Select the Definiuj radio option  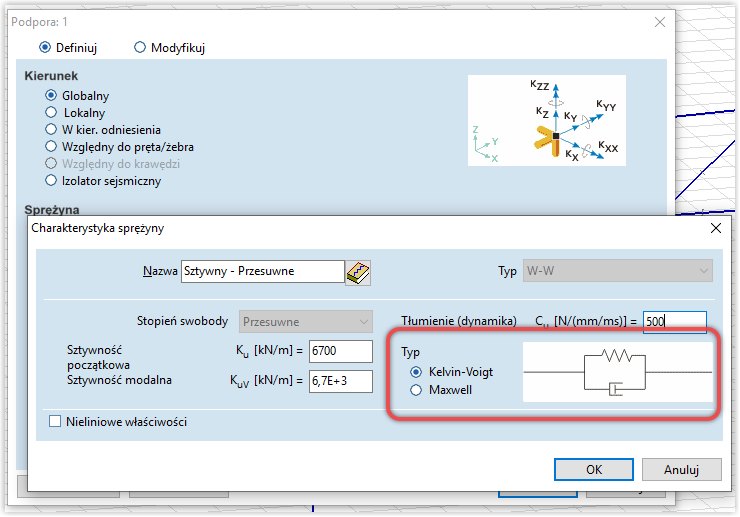coord(44,47)
